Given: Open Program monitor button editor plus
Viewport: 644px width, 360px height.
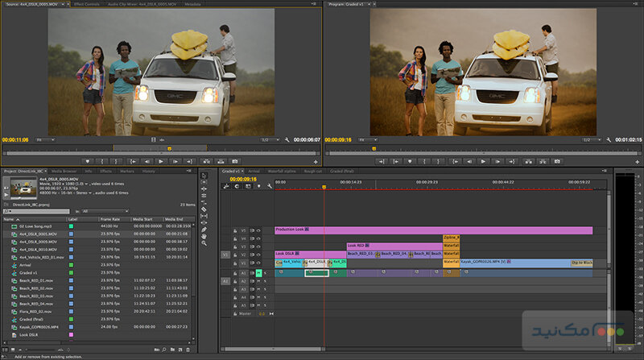Looking at the screenshot, I should pos(637,162).
